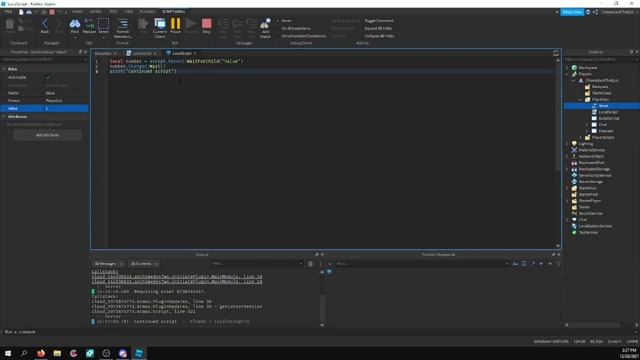640x360 pixels.
Task: Go Back in script navigation
Action: pos(45,26)
